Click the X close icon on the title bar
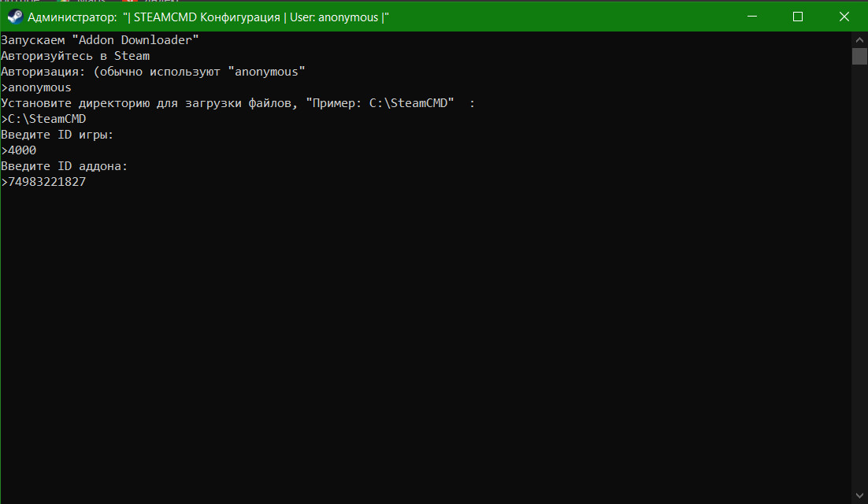The height and width of the screenshot is (504, 868). click(x=844, y=16)
